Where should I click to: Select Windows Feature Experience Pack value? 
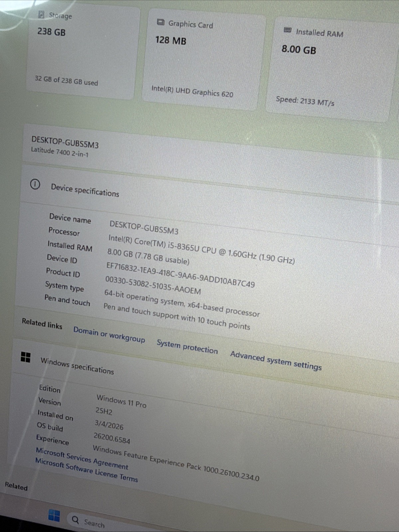176,463
